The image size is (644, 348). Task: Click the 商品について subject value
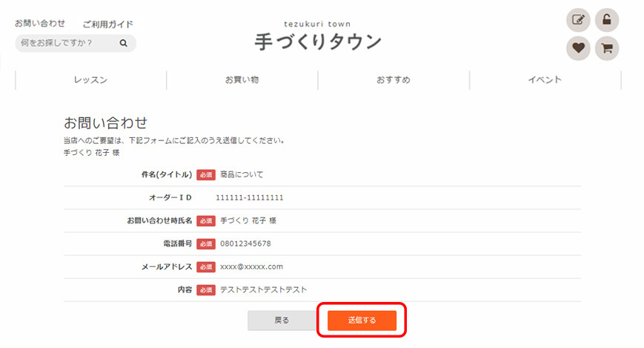242,175
